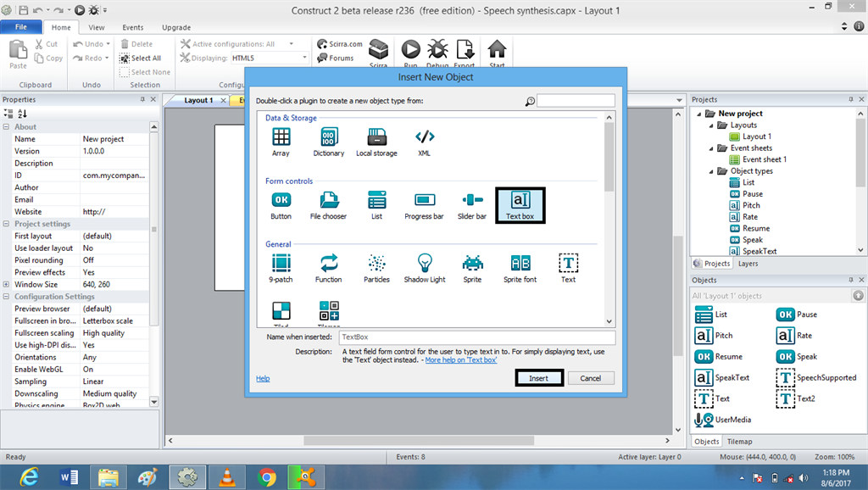Collapse the Event sheets folder
Viewport: 868px width, 490px height.
(x=711, y=148)
